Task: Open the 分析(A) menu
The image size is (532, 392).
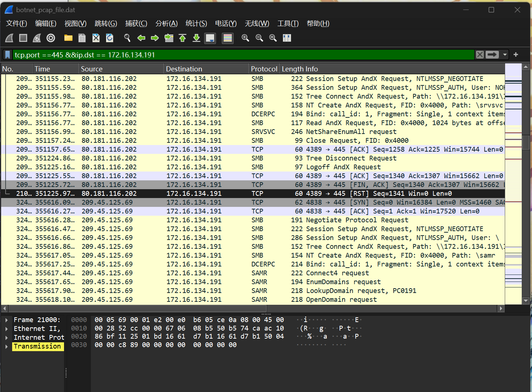Action: (166, 24)
